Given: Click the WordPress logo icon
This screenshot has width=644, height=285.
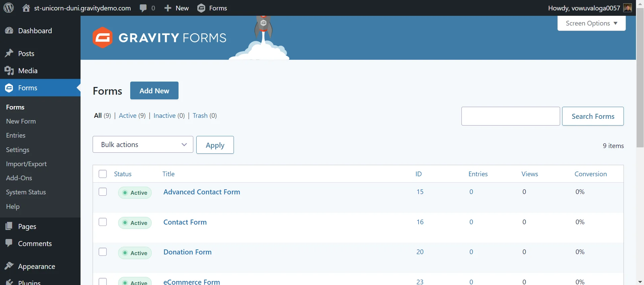Looking at the screenshot, I should tap(9, 8).
